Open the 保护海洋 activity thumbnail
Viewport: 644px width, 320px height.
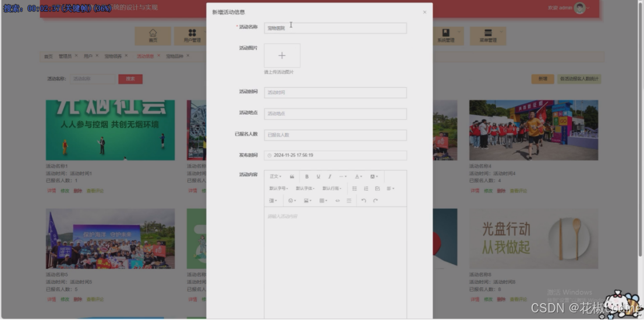coord(110,239)
